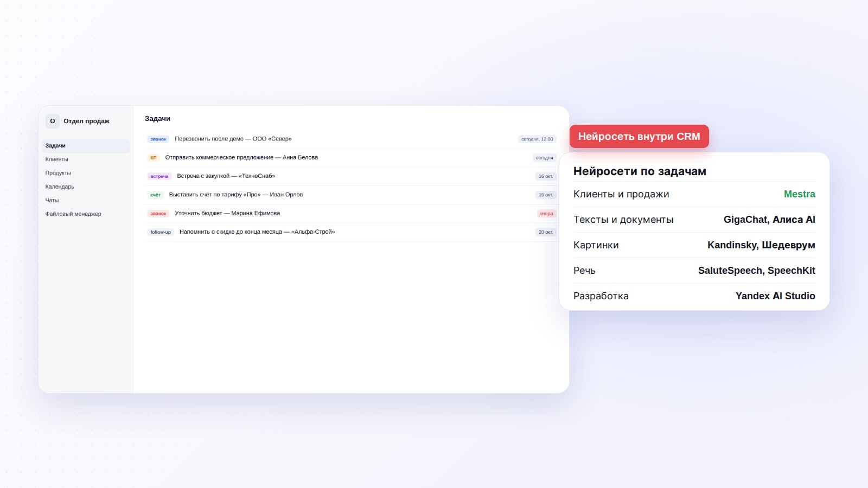Image resolution: width=868 pixels, height=488 pixels.
Task: Click the green 'счёт' tag badge
Action: (x=155, y=195)
